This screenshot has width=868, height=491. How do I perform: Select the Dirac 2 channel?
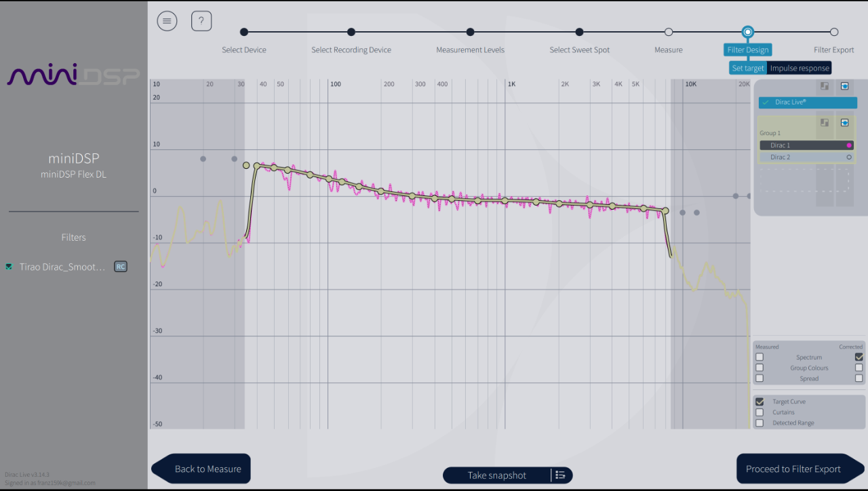(x=807, y=157)
